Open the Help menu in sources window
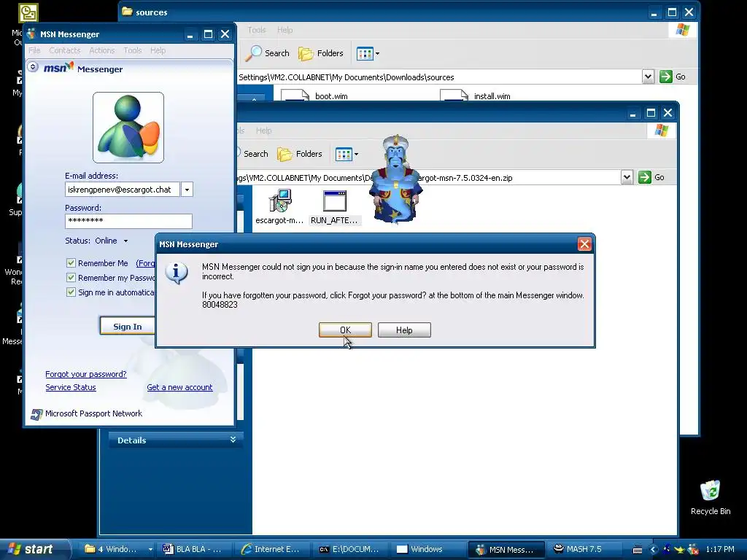 point(285,30)
